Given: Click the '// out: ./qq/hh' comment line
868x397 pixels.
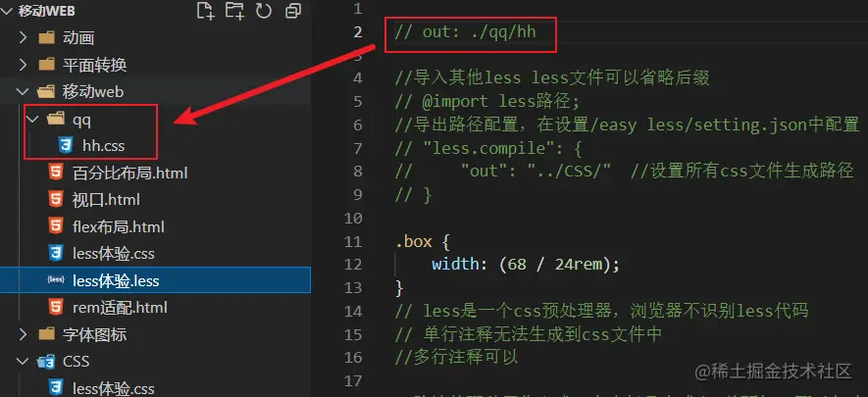Looking at the screenshot, I should tap(466, 31).
